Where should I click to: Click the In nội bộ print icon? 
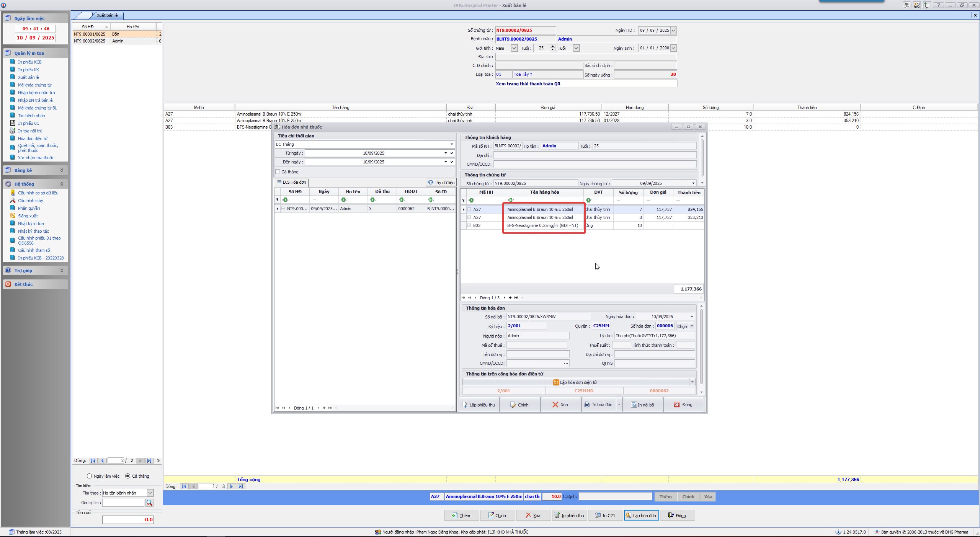pyautogui.click(x=634, y=405)
